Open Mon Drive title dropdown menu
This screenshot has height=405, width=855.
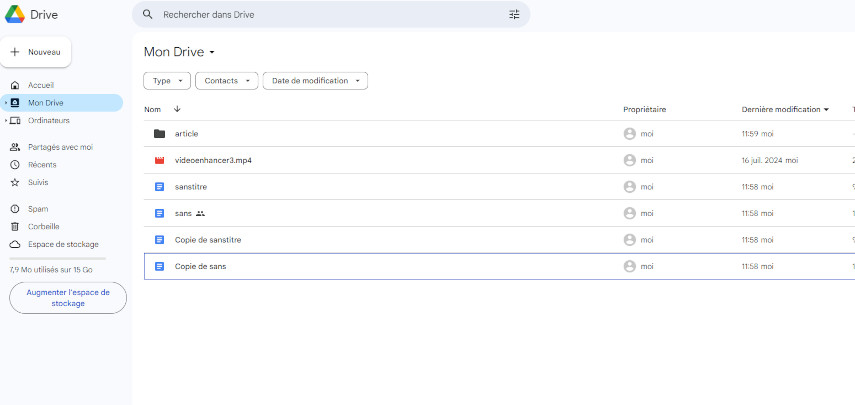tap(212, 52)
